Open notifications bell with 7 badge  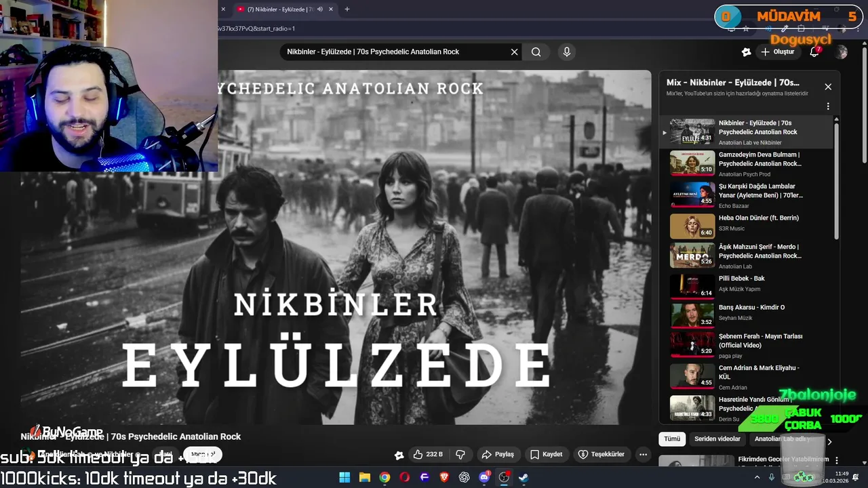coord(815,52)
